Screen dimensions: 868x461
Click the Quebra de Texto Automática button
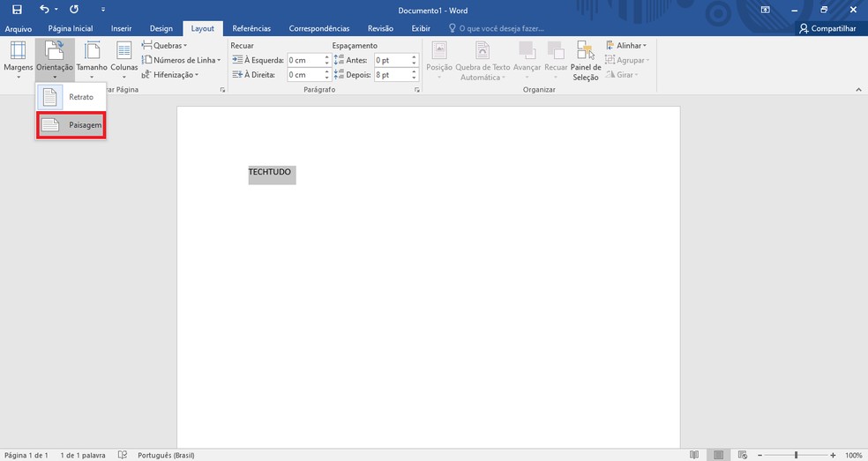[483, 60]
